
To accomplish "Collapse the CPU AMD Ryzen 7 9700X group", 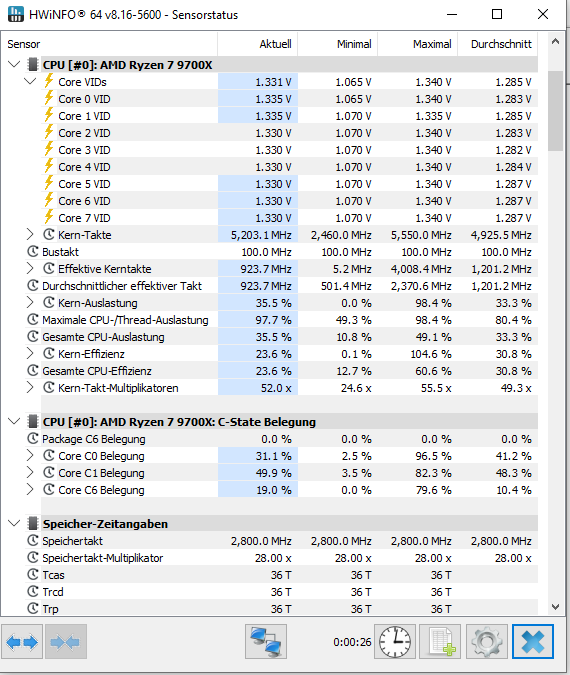I will 14,65.
